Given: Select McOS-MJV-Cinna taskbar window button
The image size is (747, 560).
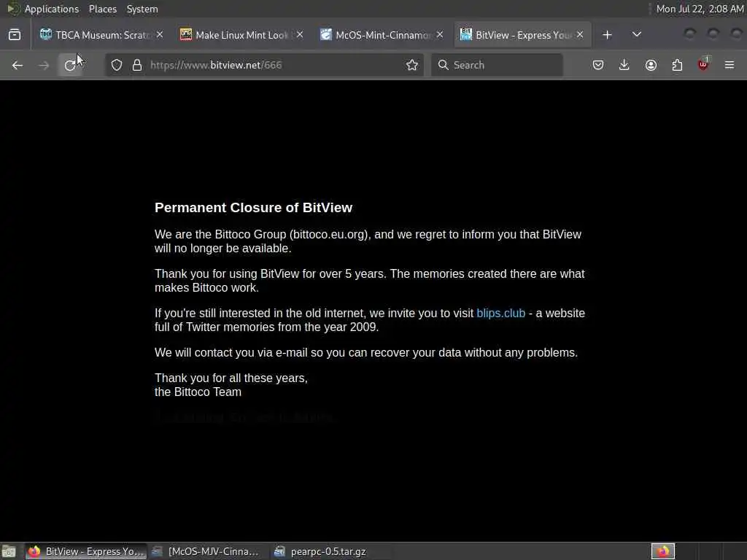Looking at the screenshot, I should [x=206, y=551].
